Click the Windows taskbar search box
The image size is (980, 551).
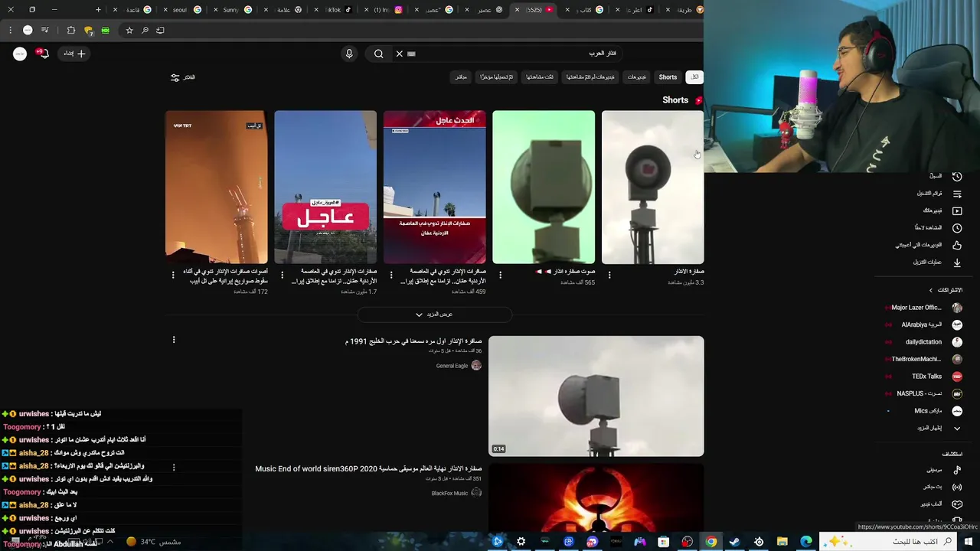coord(888,542)
